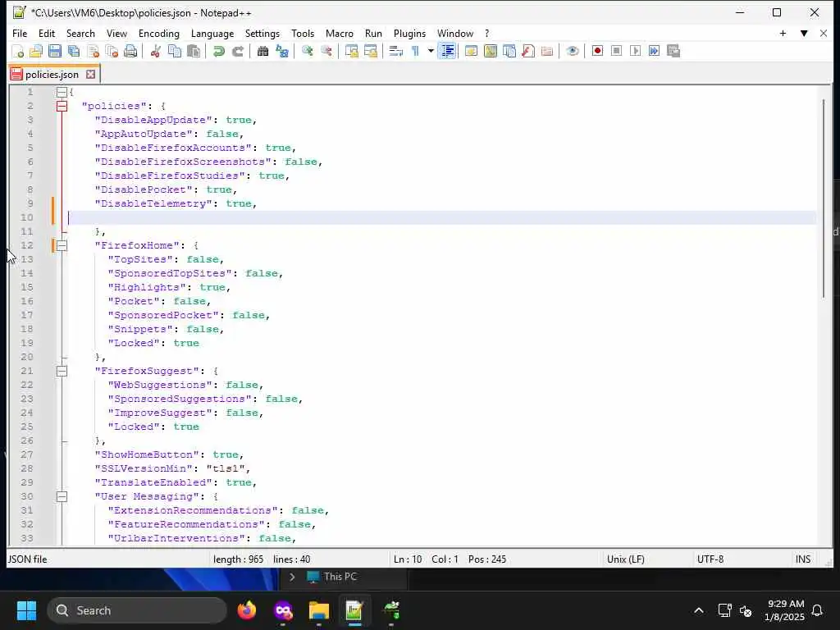Stop macro recording with the stop icon

click(x=617, y=51)
